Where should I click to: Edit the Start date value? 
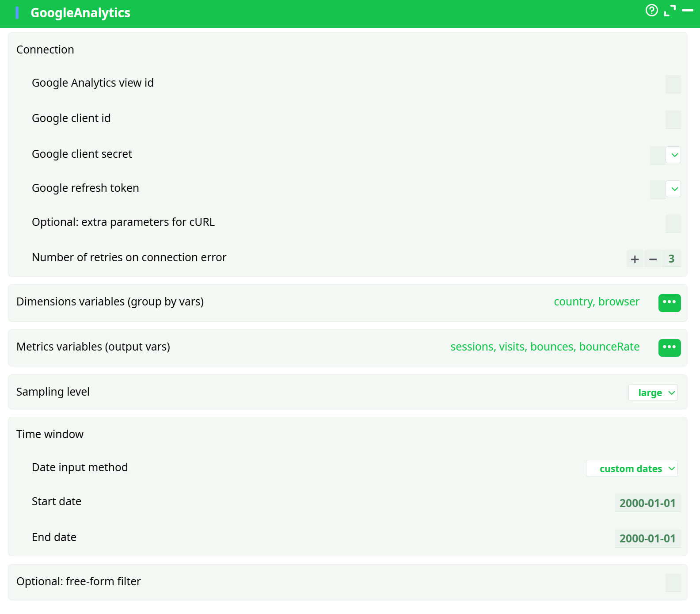click(x=647, y=503)
